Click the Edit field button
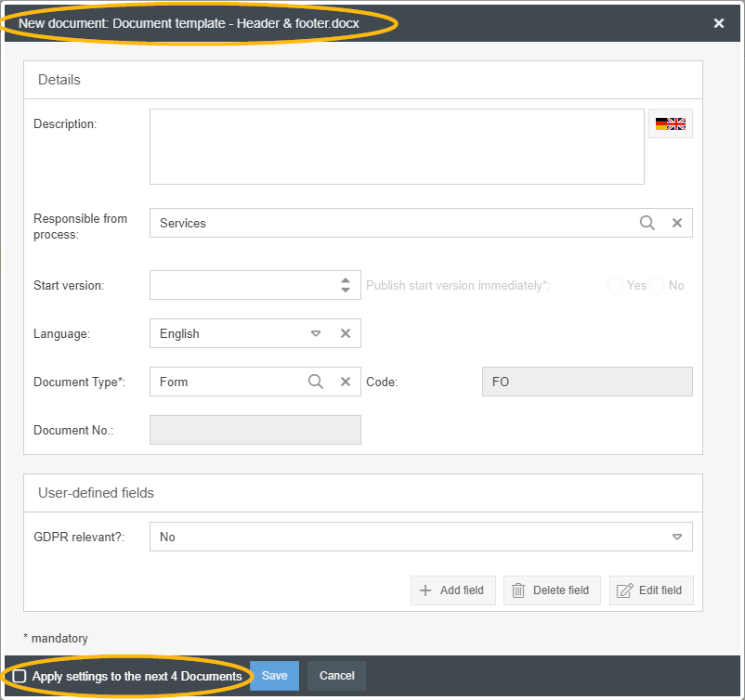This screenshot has width=745, height=700. pyautogui.click(x=650, y=590)
